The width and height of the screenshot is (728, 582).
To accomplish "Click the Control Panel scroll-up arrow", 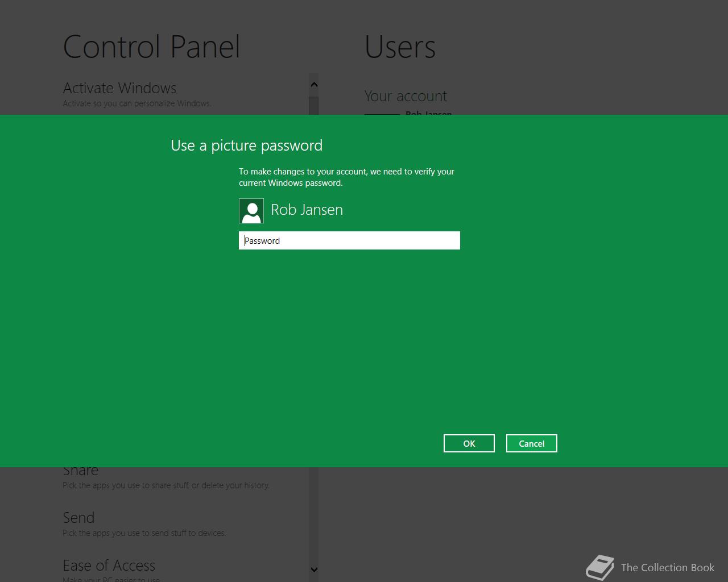I will 314,85.
